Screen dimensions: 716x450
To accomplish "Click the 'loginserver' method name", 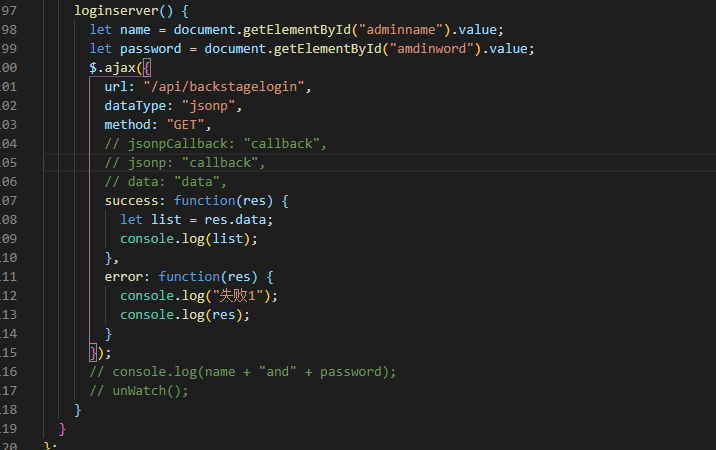I will [116, 11].
